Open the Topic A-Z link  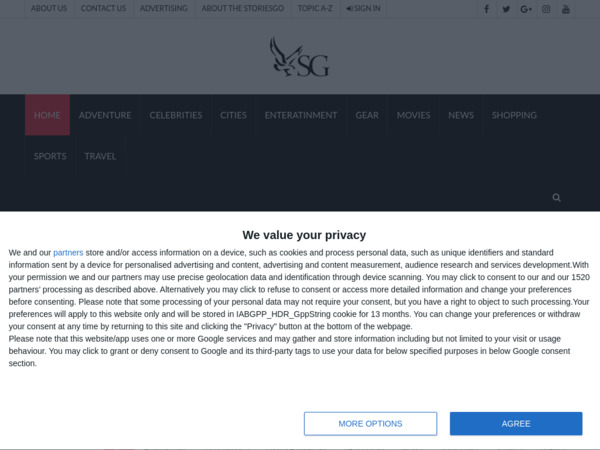coord(315,8)
